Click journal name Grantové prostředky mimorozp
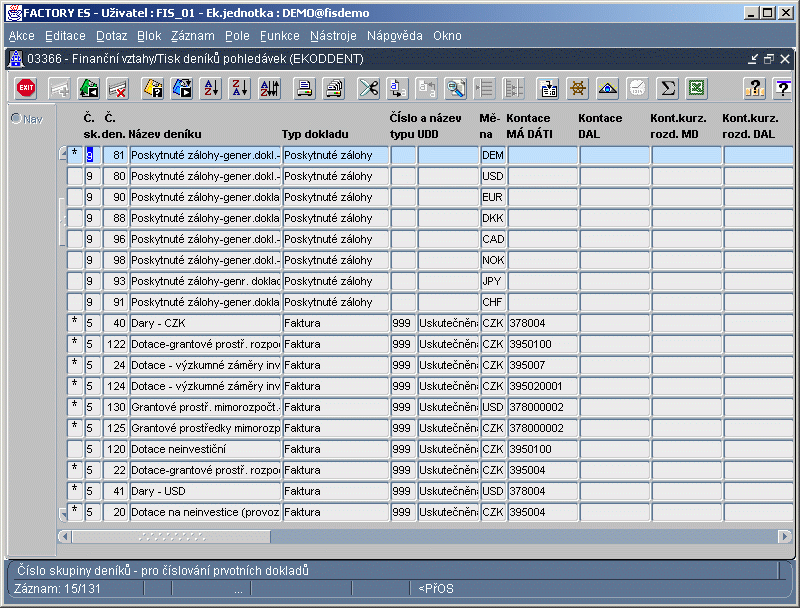Viewport: 800px width, 608px height. tap(205, 428)
